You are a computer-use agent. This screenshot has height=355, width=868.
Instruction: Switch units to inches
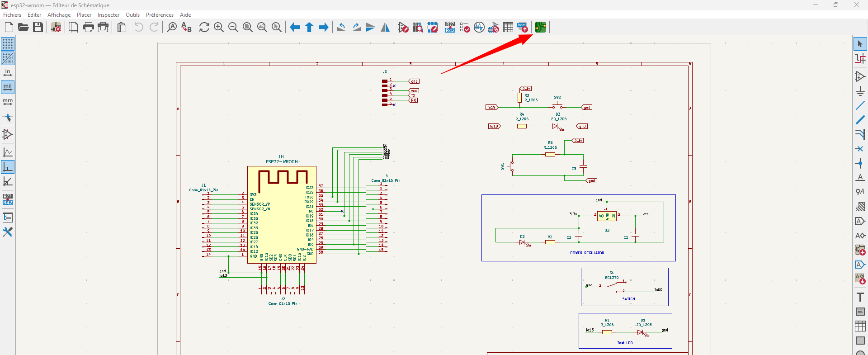click(8, 73)
